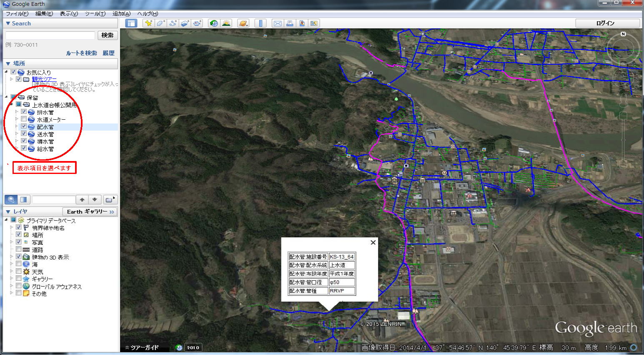Expand the 観光ツアー folder node

pyautogui.click(x=12, y=79)
